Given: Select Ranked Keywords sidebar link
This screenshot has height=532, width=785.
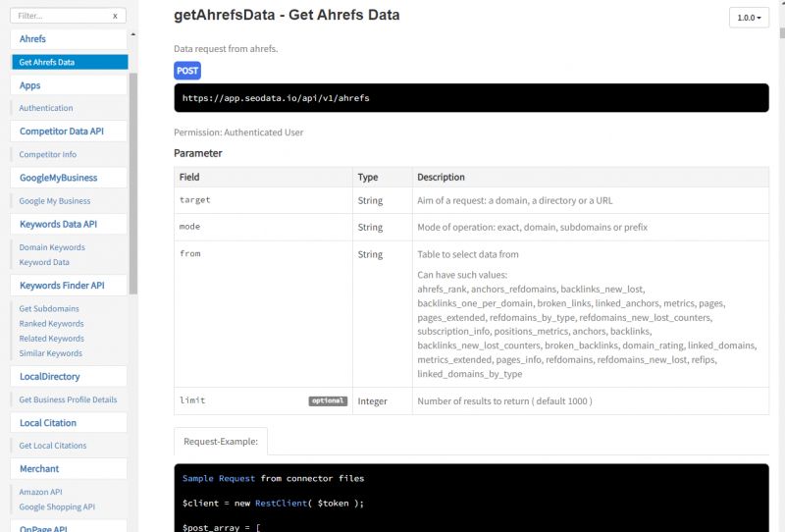Looking at the screenshot, I should coord(51,323).
